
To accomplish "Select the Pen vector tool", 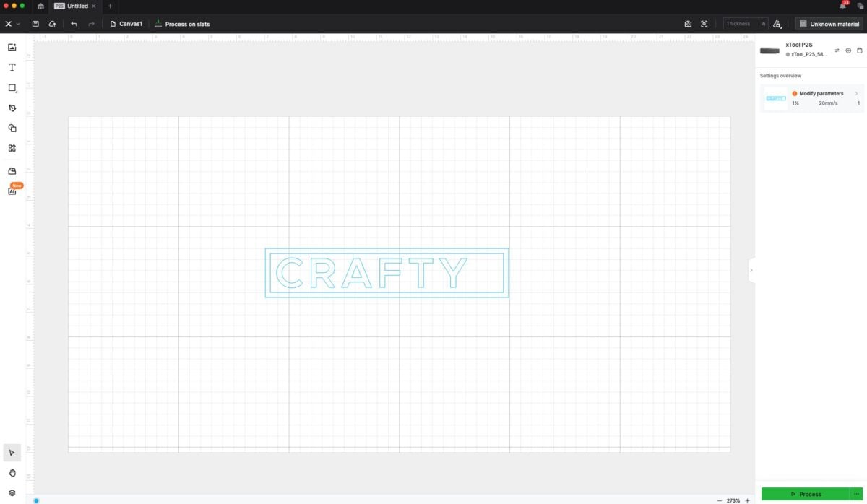I will point(12,108).
